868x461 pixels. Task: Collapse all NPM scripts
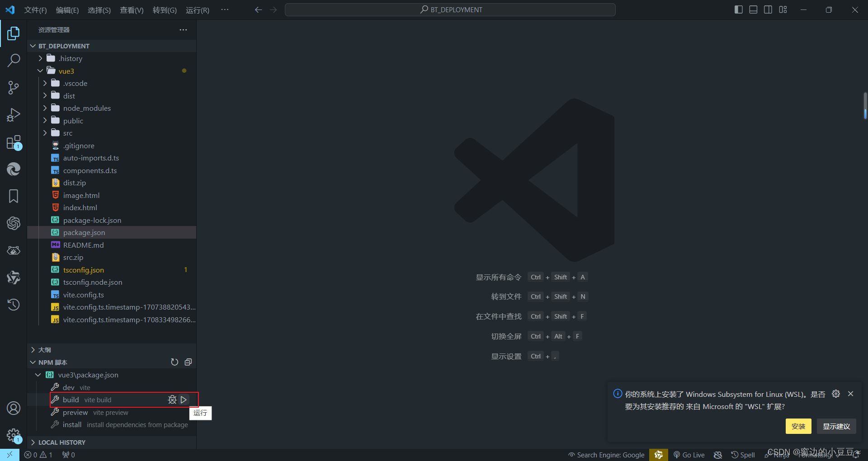[x=188, y=362]
